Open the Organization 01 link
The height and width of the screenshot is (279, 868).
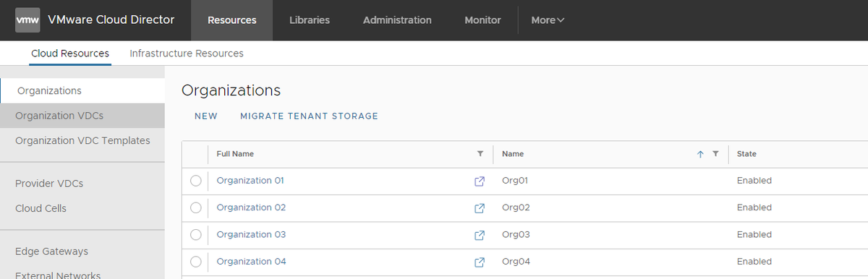251,181
